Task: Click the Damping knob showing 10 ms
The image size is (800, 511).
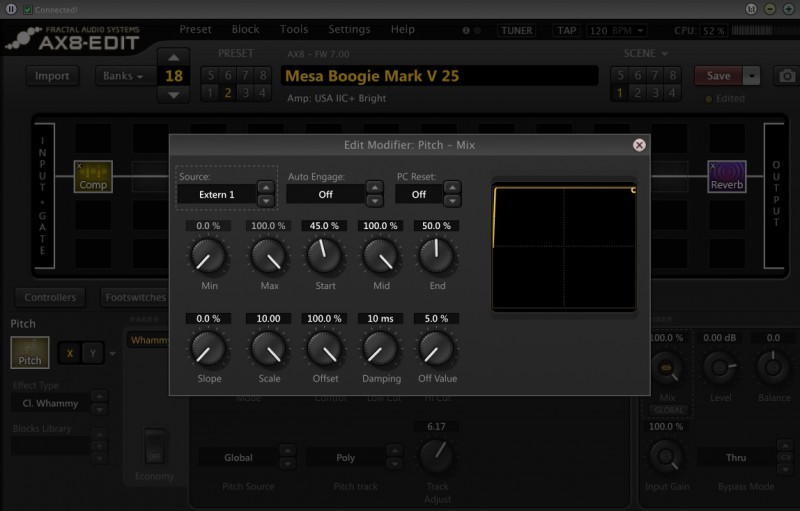Action: pos(381,348)
